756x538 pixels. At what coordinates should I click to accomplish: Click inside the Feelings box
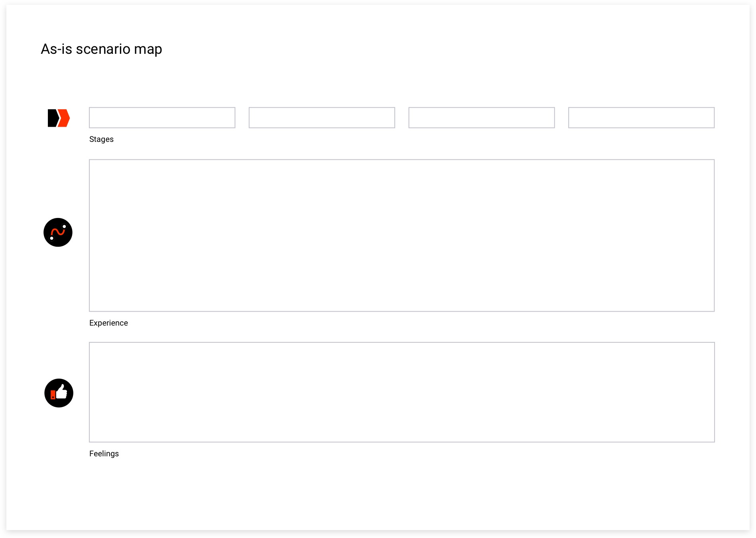pos(402,392)
